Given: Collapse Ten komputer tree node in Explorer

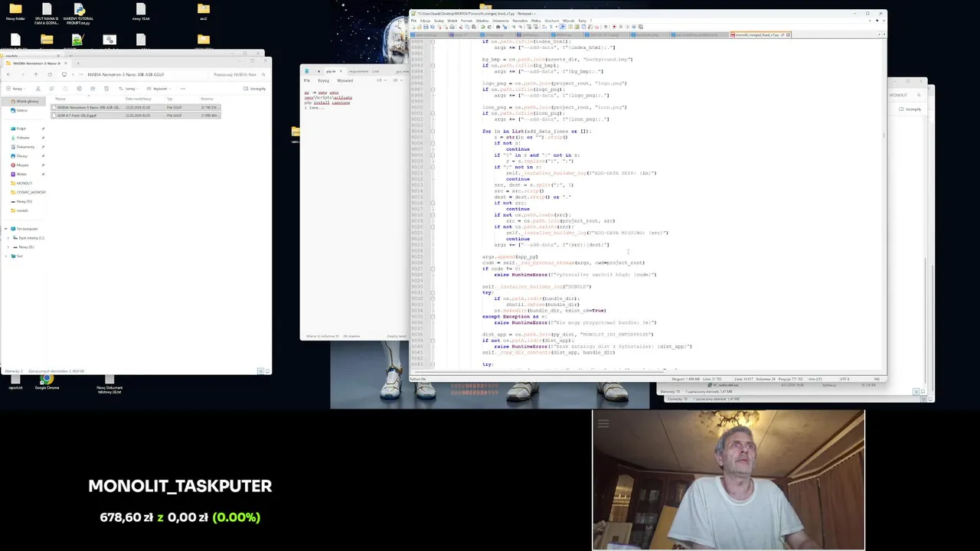Looking at the screenshot, I should tap(5, 228).
